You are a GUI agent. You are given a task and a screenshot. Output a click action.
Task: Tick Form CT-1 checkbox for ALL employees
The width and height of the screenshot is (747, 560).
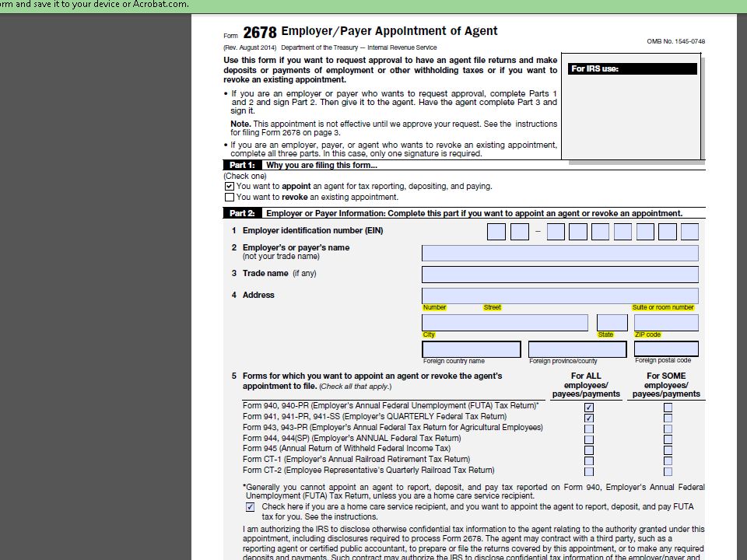pos(589,461)
